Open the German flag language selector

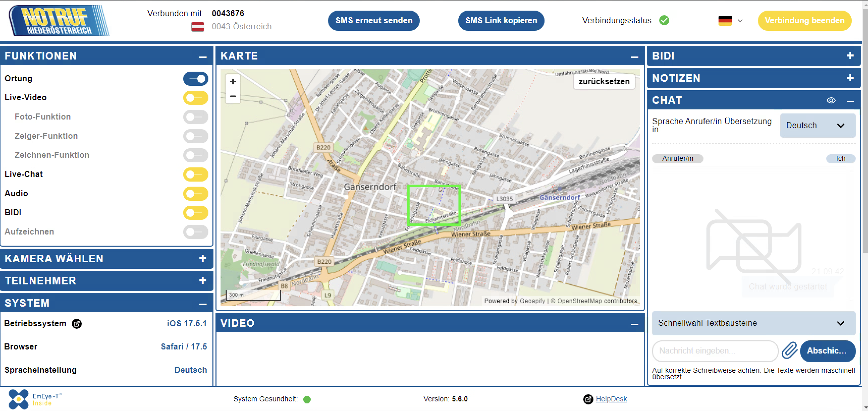point(730,20)
